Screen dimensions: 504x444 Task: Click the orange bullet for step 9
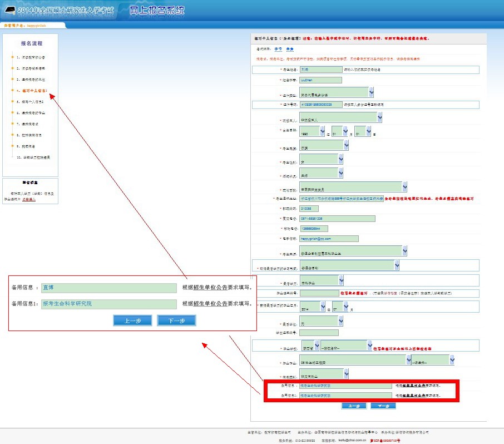[x=12, y=146]
